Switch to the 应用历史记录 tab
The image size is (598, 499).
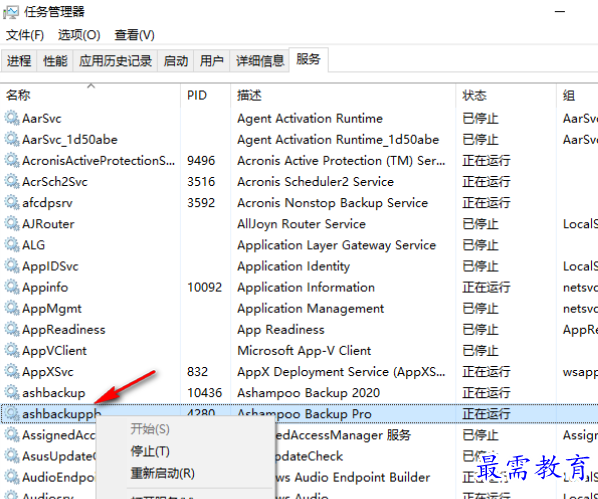115,61
